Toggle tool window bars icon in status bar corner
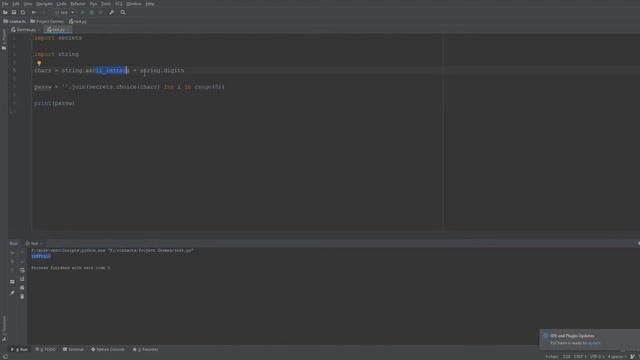The image size is (640, 360). click(5, 357)
